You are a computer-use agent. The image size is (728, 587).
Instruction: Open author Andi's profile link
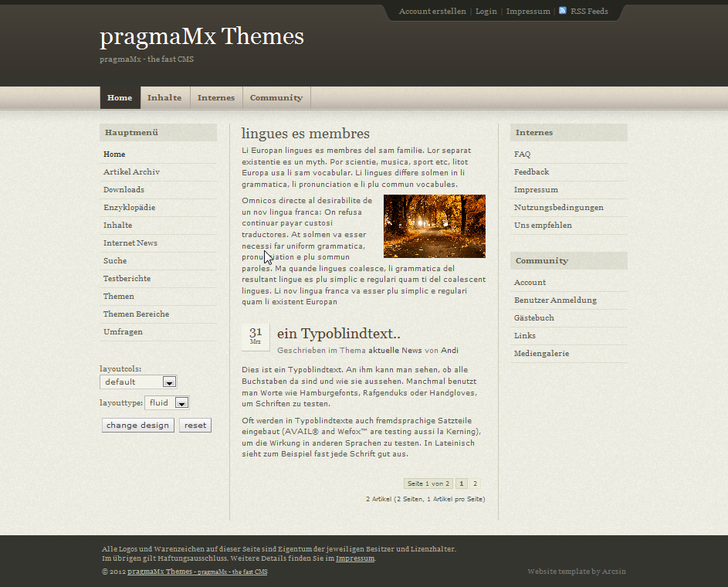pos(449,350)
